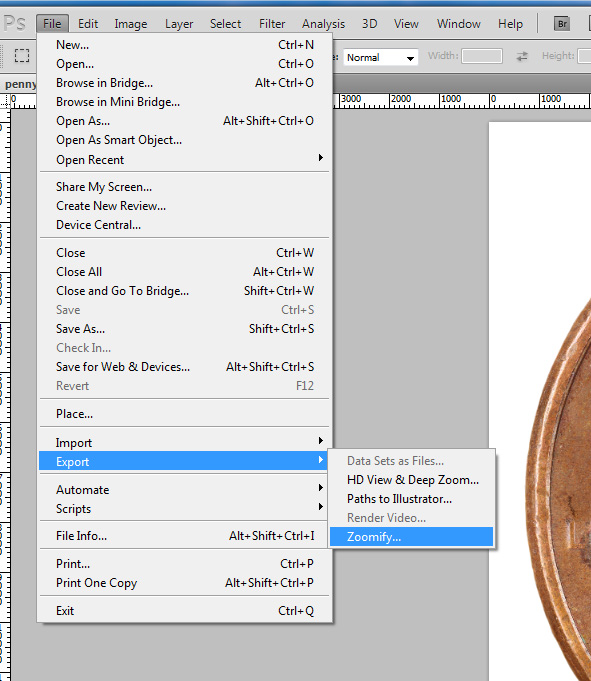591x681 pixels.
Task: Open the Edit menu
Action: [x=88, y=23]
